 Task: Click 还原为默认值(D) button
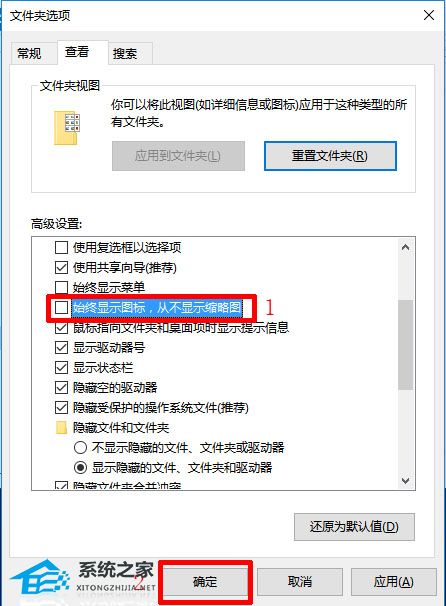[354, 527]
